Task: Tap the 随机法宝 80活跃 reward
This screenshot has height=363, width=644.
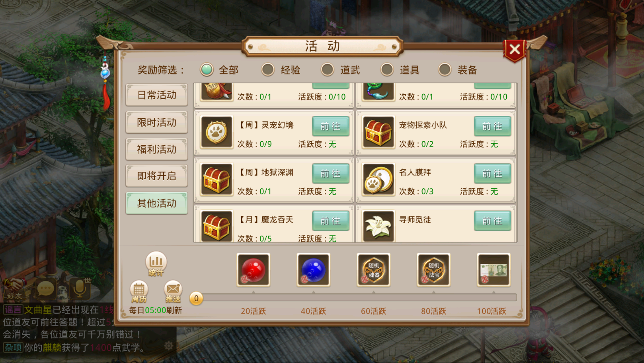Action: (434, 270)
